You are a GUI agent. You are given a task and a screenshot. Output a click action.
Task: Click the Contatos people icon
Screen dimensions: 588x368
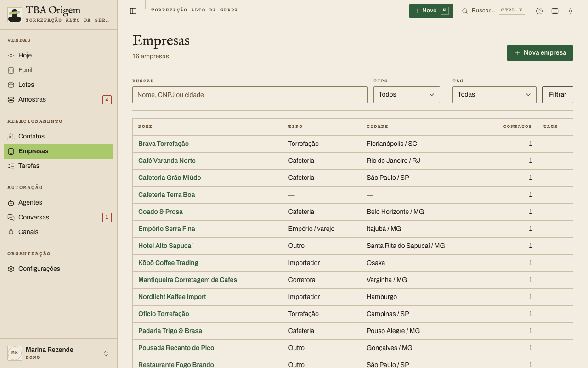point(11,136)
